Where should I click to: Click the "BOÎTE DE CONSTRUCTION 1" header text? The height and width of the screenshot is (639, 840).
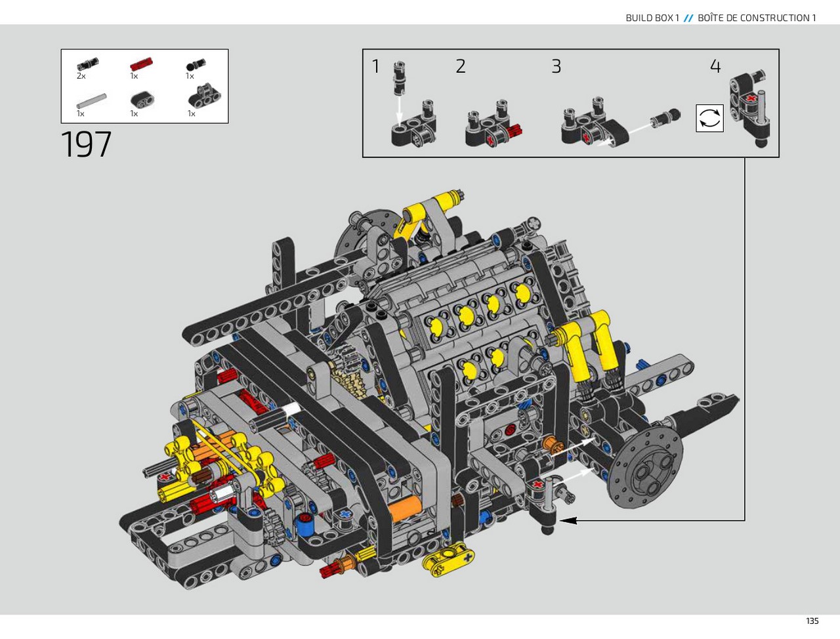tap(757, 18)
